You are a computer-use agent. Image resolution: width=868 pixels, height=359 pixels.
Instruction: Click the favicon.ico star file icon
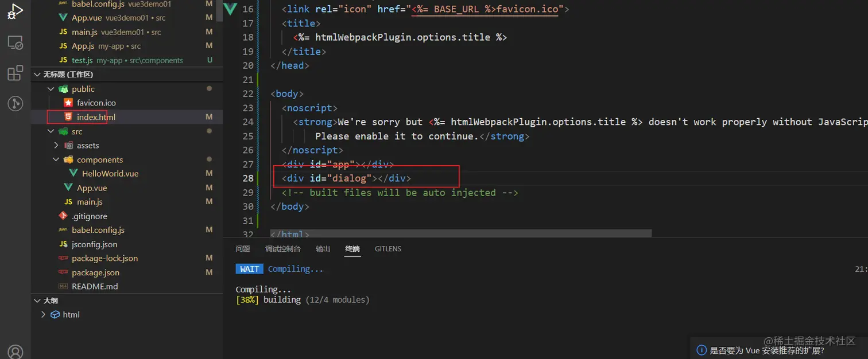click(68, 103)
